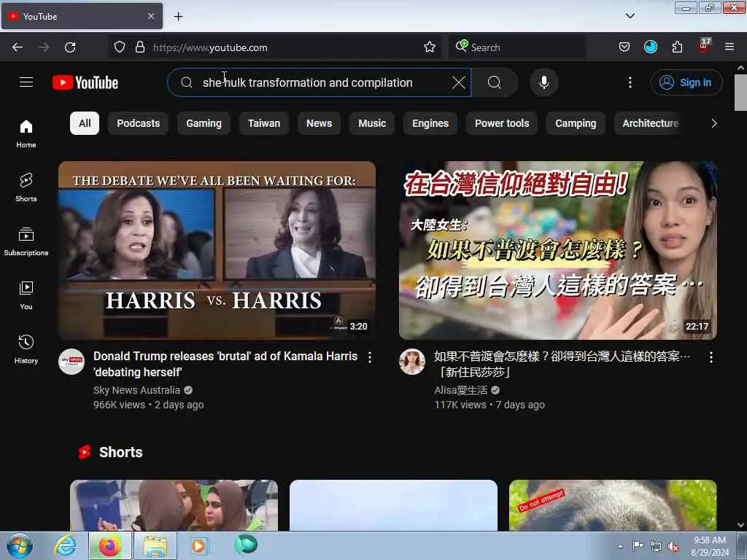Click the YouTube logo
Viewport: 747px width, 560px height.
[x=85, y=82]
